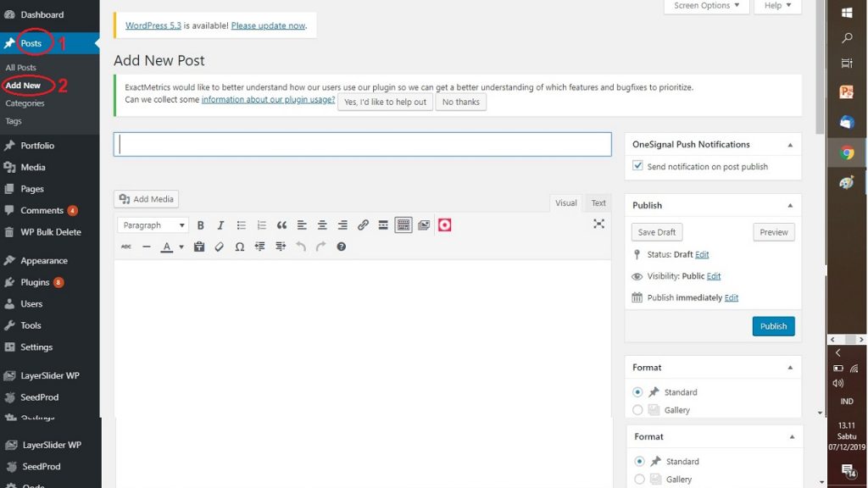
Task: Select the Gallery post format
Action: tap(637, 410)
